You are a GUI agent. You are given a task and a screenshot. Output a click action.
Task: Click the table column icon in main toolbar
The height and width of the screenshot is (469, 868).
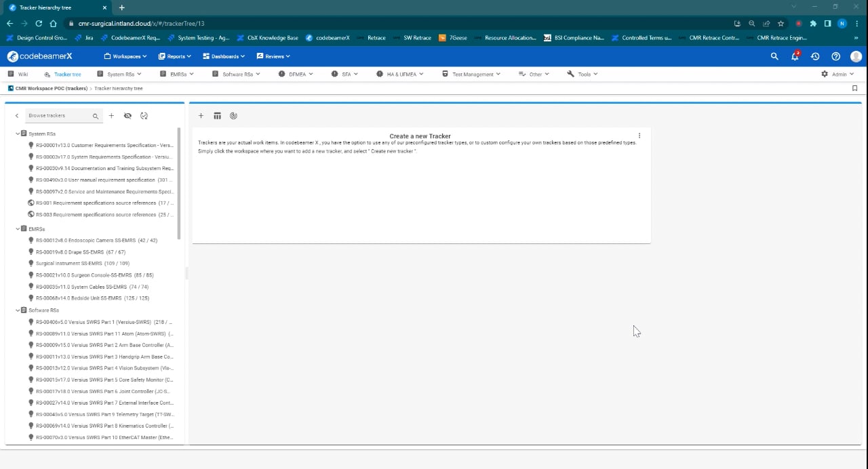[217, 116]
